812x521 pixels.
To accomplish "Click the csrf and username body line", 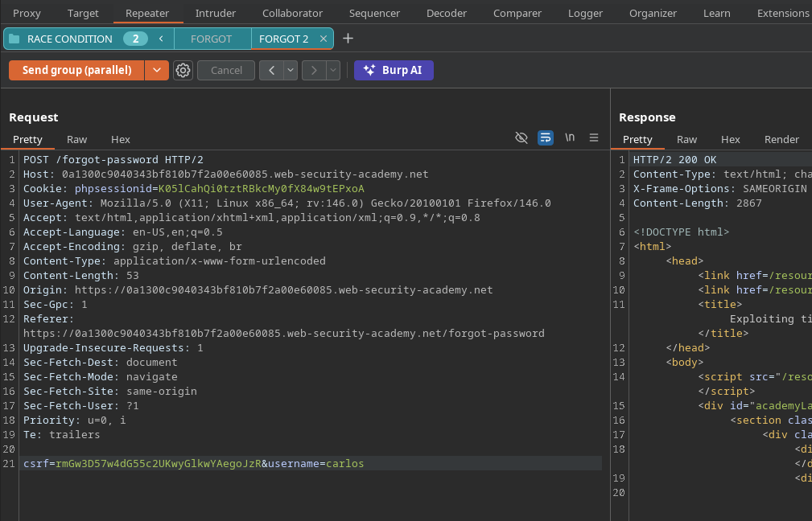I will tap(193, 464).
